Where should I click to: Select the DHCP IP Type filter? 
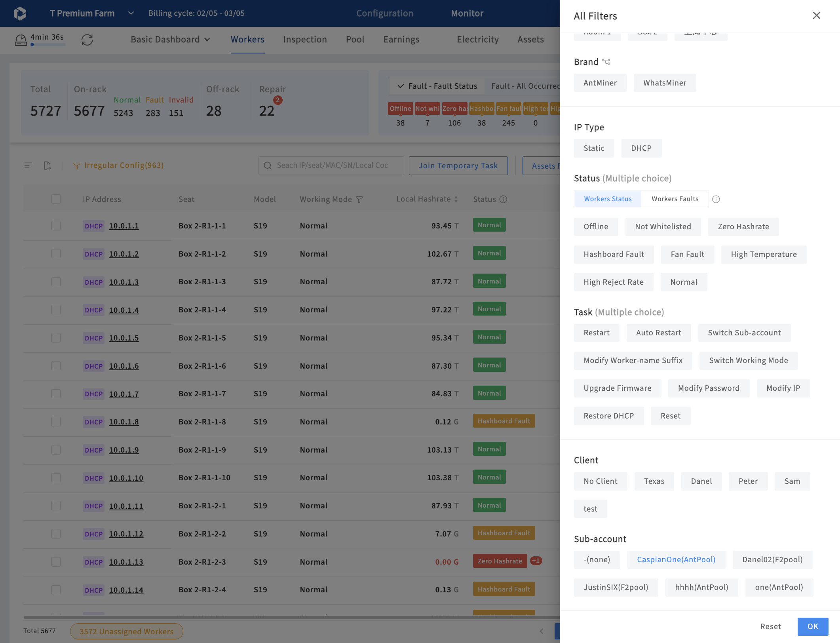coord(641,148)
